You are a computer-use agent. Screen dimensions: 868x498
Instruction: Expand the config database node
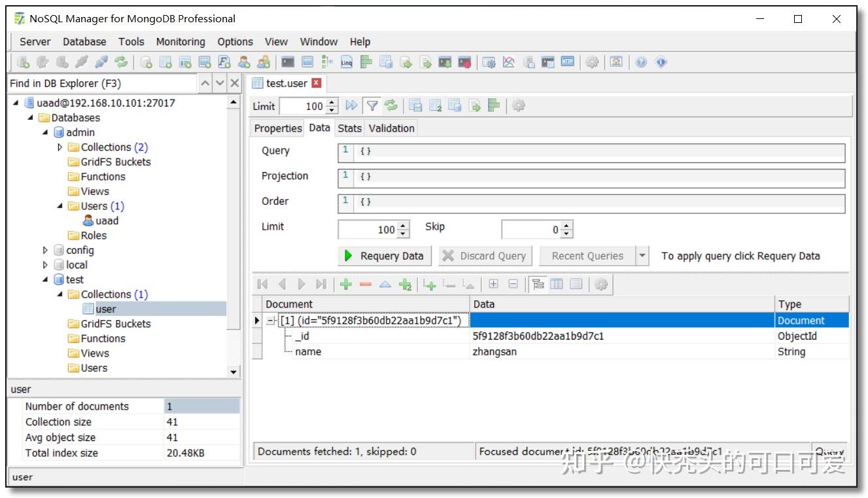(x=45, y=250)
